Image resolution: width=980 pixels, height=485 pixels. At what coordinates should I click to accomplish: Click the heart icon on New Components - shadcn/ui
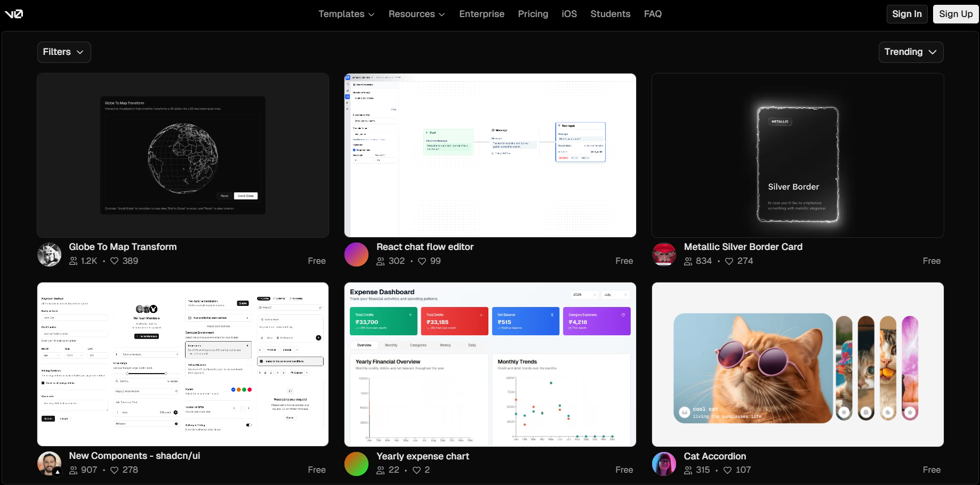click(x=114, y=470)
